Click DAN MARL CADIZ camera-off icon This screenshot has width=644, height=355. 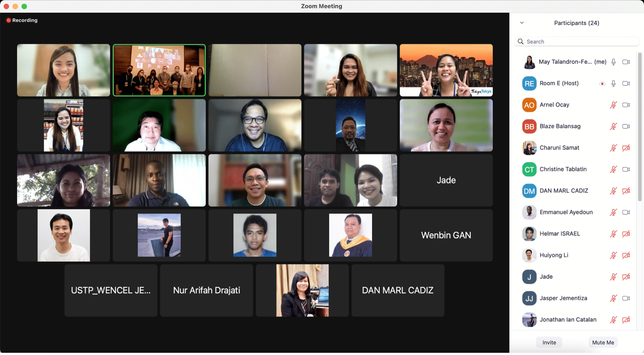626,191
